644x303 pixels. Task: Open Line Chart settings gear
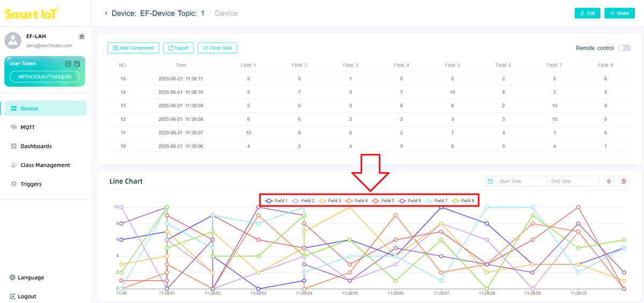609,181
